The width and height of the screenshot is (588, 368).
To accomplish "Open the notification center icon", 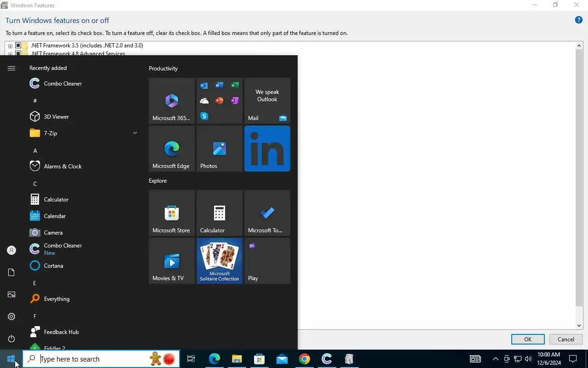I will tap(573, 359).
